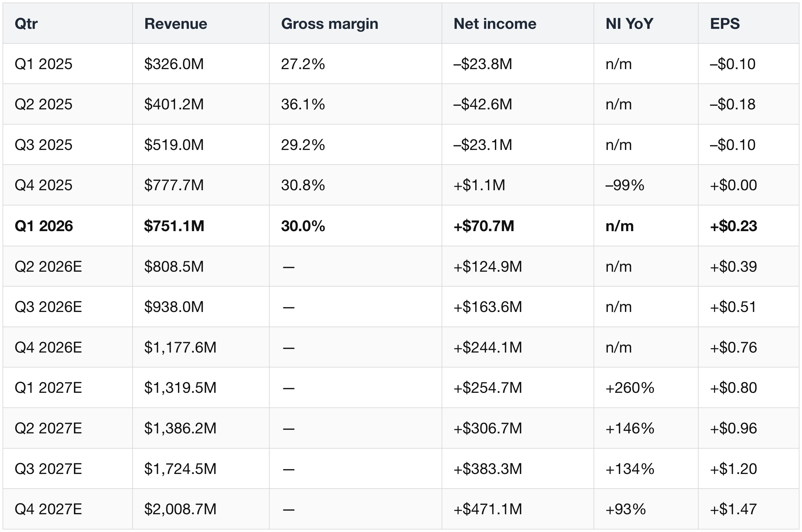This screenshot has width=802, height=532.
Task: Select net income –$42.6M
Action: click(483, 104)
